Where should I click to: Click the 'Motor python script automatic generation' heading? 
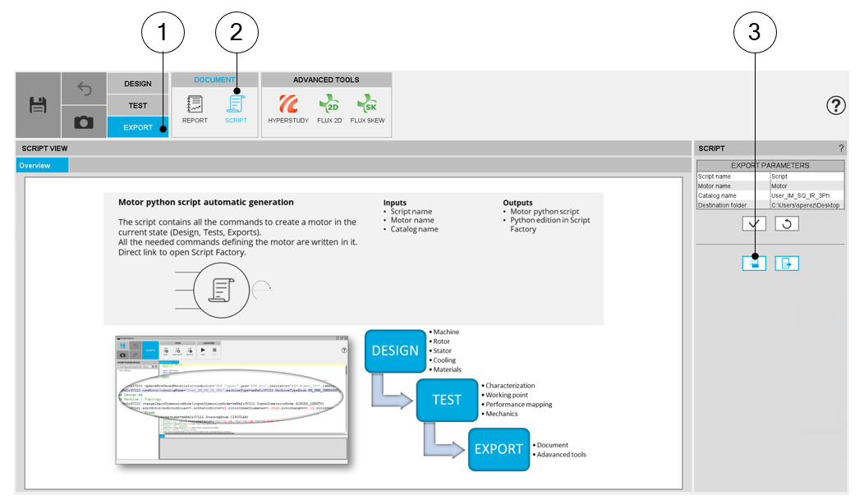pyautogui.click(x=206, y=202)
